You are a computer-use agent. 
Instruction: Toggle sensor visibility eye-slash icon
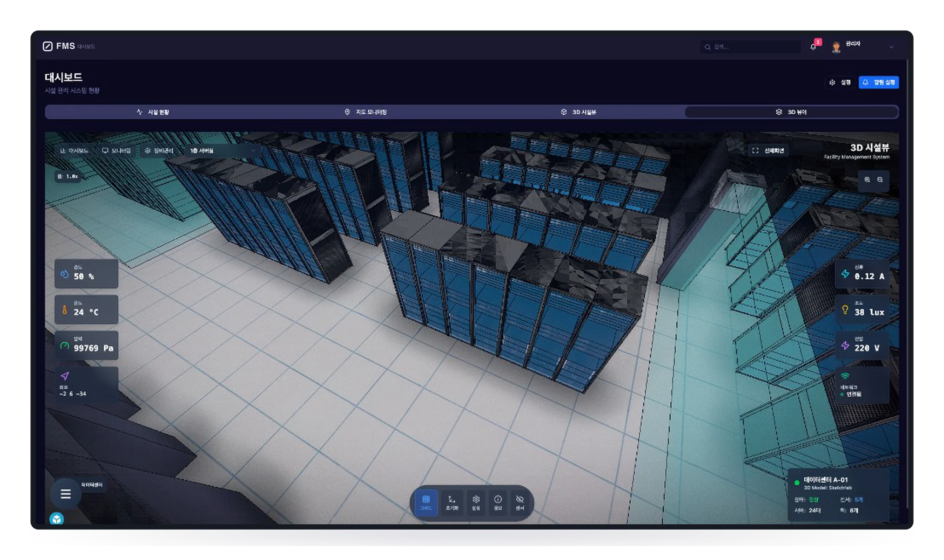(520, 502)
